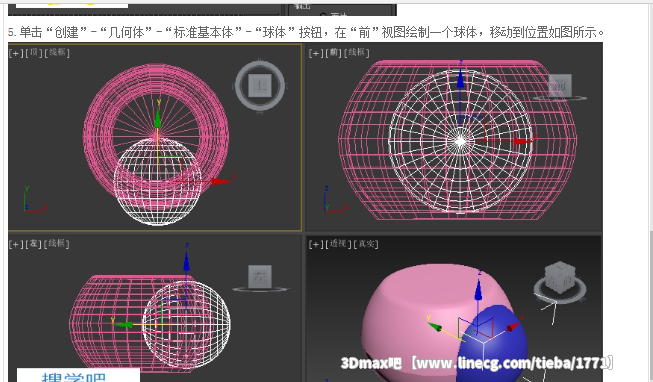Grab the red X-axis arrow in the top viewport

(220, 181)
